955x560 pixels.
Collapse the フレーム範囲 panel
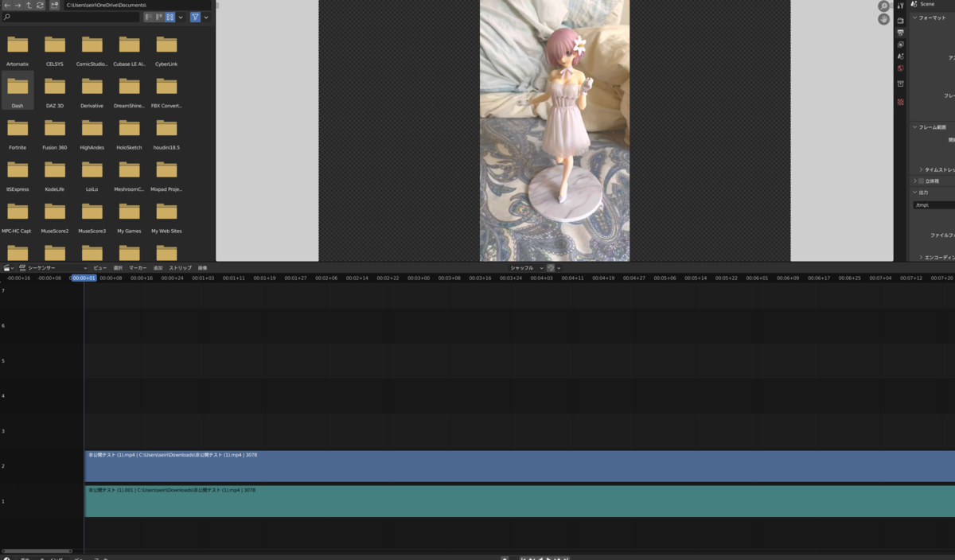tap(931, 127)
